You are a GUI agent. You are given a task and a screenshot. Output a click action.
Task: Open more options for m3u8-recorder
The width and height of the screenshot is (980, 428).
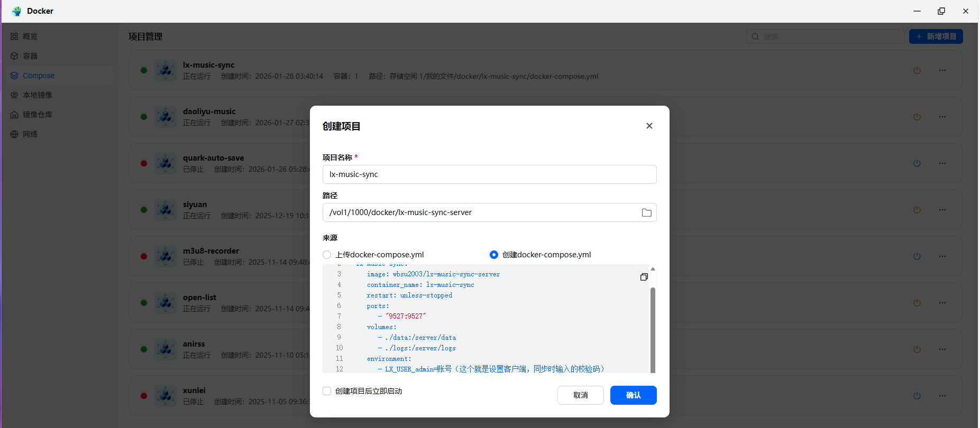point(942,256)
